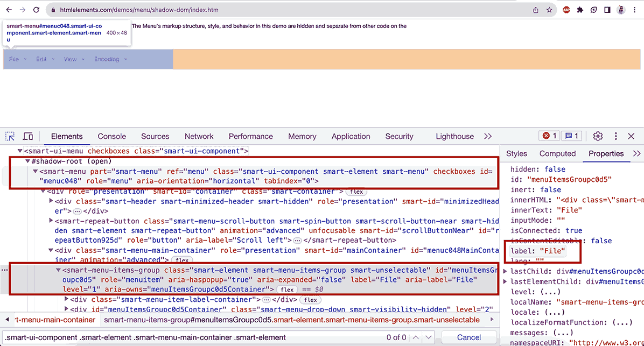Screen dimensions: 644x346
Task: Click the red console error badge
Action: tap(549, 136)
